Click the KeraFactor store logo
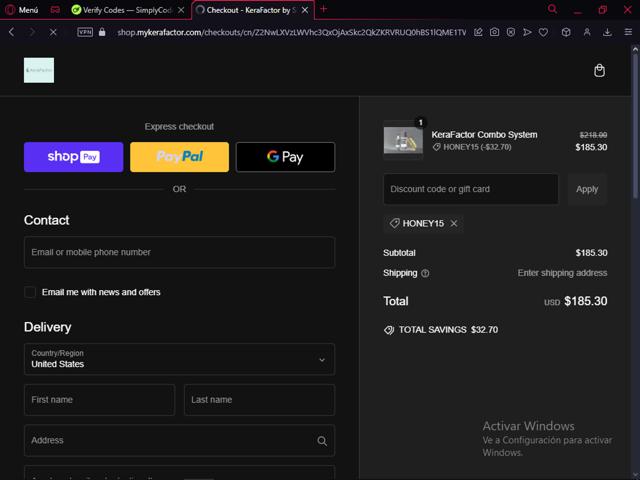640x480 pixels. click(x=39, y=70)
